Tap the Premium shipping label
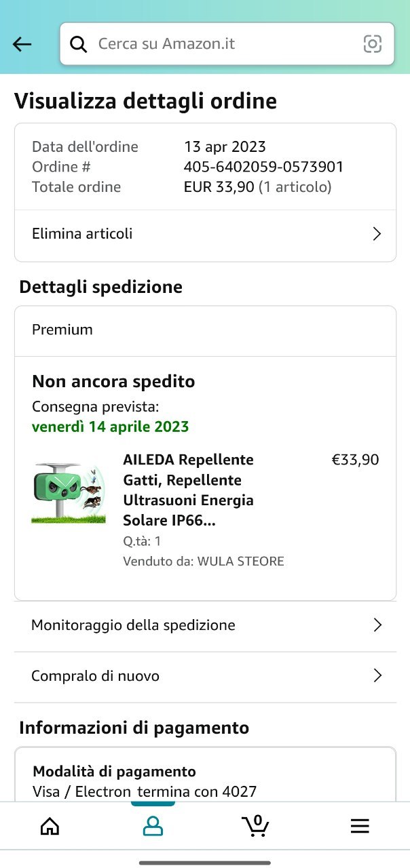 pyautogui.click(x=62, y=330)
